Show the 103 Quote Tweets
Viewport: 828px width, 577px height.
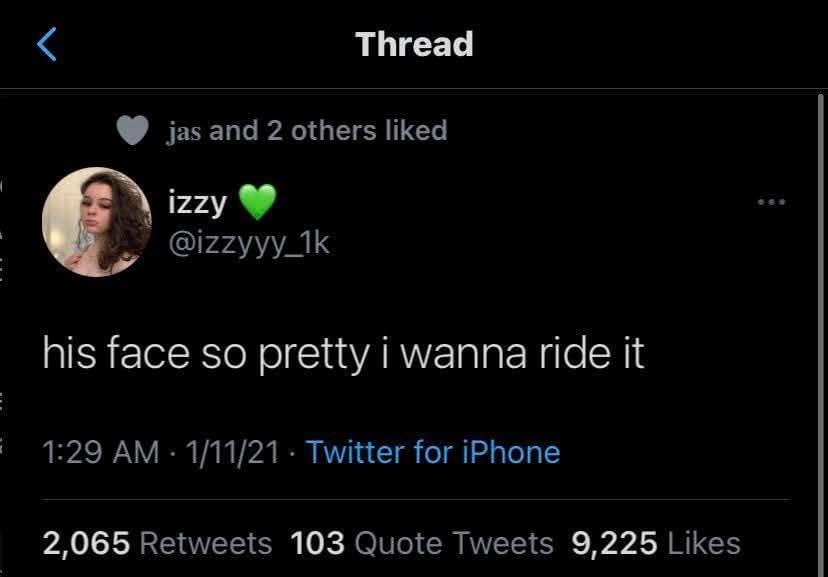coord(421,543)
